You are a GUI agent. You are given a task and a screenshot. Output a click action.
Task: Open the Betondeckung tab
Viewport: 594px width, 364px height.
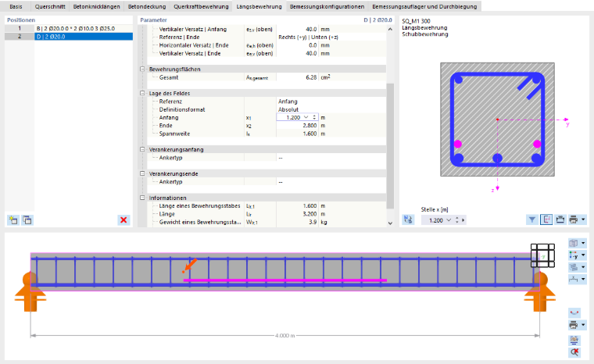147,6
